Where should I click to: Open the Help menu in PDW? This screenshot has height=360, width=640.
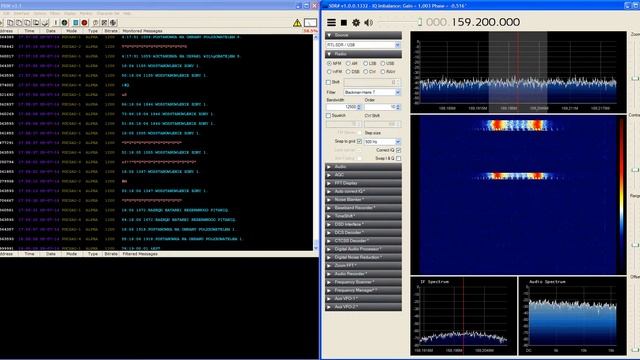pyautogui.click(x=127, y=13)
